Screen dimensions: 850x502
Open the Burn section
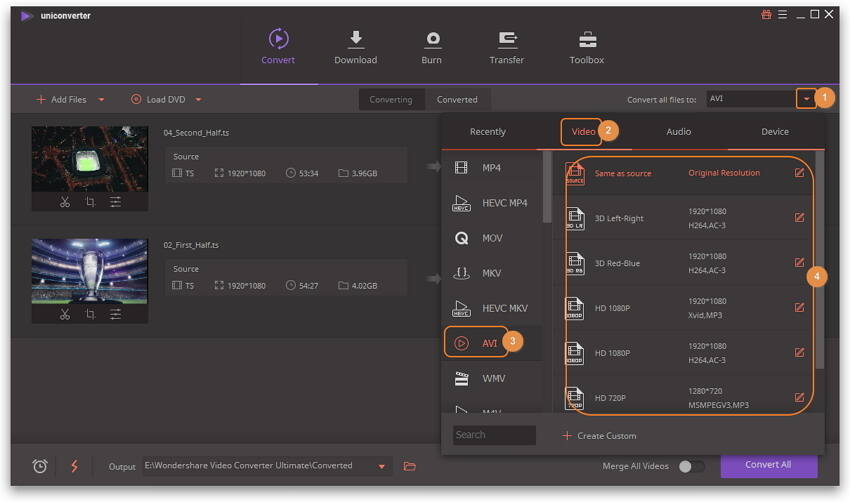click(x=432, y=47)
